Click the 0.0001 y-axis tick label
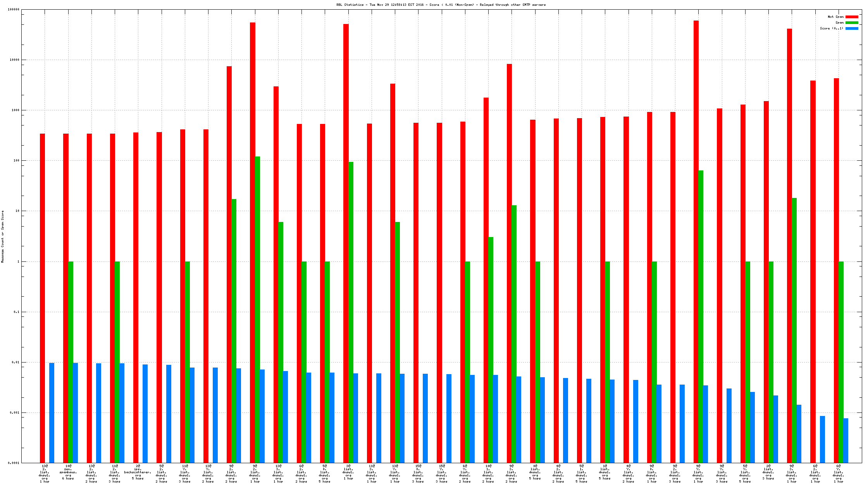Viewport: 868px width, 488px height. coord(14,463)
